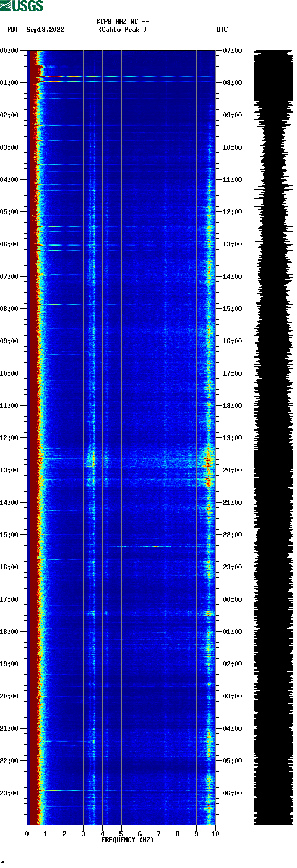The image size is (297, 868).
Task: Click the 08:00 PDT time label
Action: pos(9,309)
